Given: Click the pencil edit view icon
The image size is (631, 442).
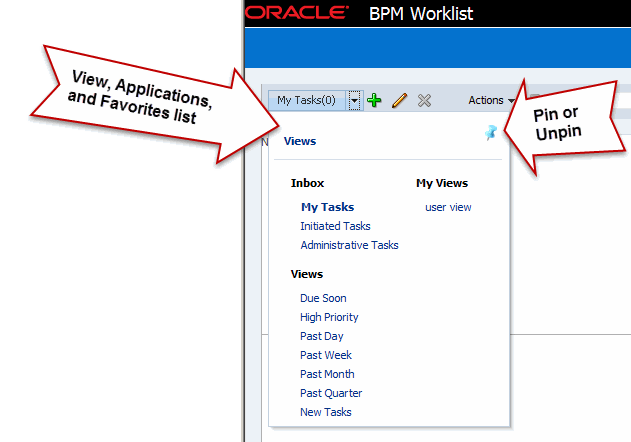Looking at the screenshot, I should [399, 100].
